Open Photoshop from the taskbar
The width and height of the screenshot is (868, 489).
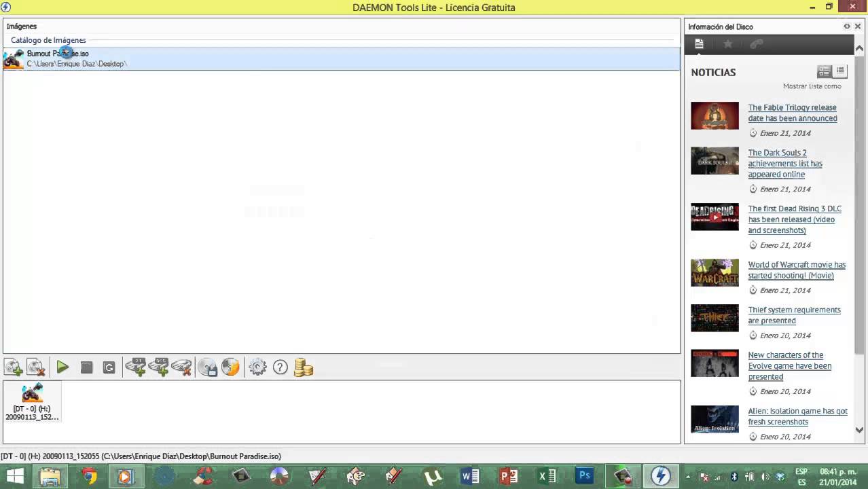point(585,477)
